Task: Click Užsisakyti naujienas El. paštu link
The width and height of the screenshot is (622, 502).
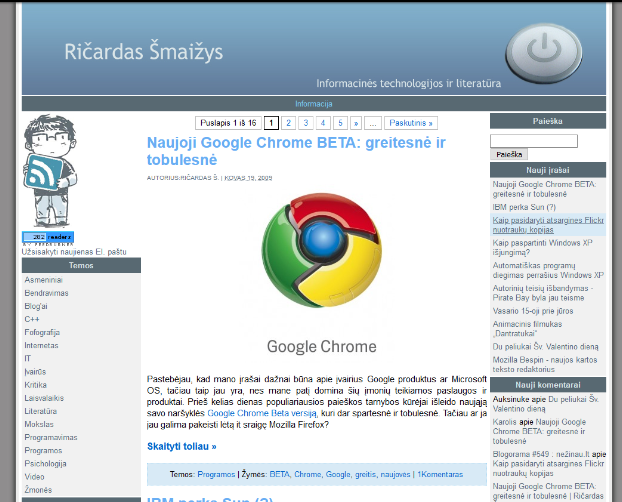Action: [x=74, y=252]
